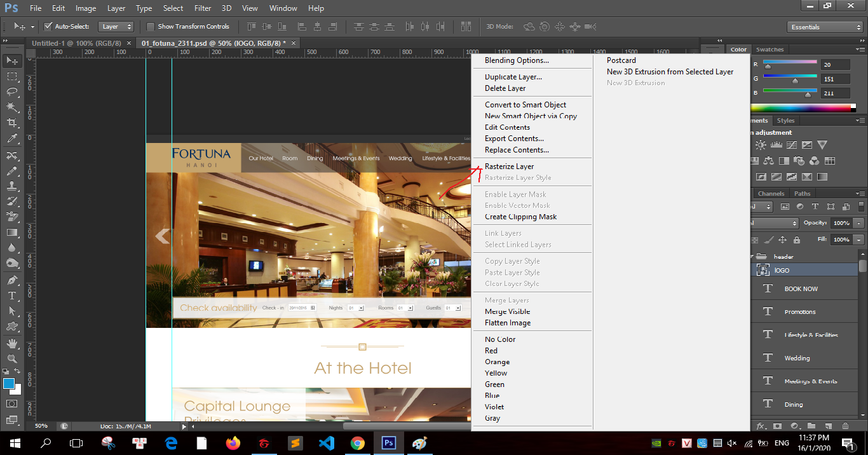Select the Horizontal Type tool
Screen dimensions: 868x455
pos(12,295)
